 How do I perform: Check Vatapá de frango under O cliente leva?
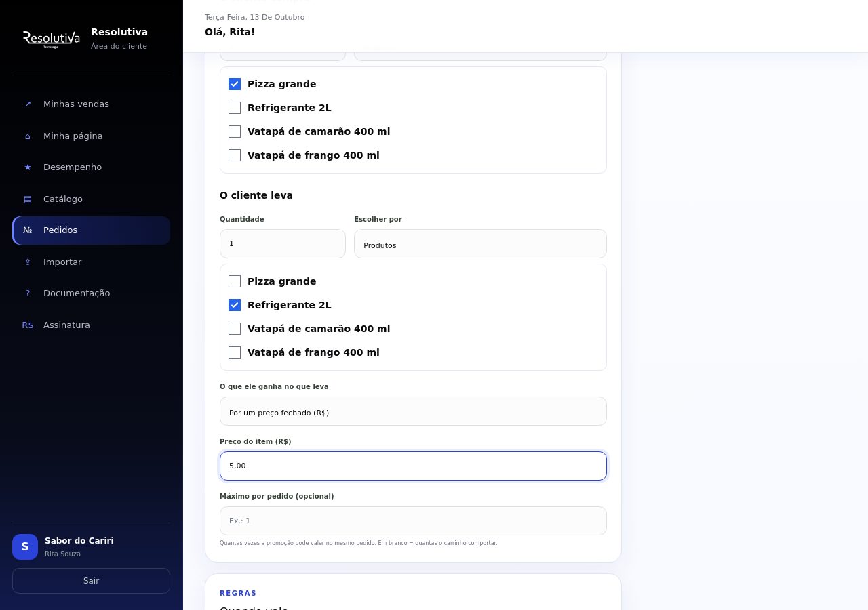point(235,352)
